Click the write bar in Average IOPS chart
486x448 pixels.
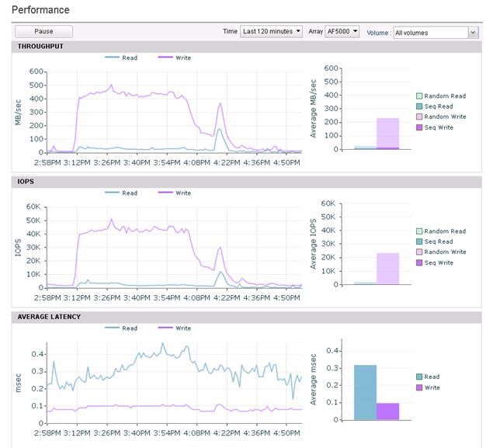387,269
